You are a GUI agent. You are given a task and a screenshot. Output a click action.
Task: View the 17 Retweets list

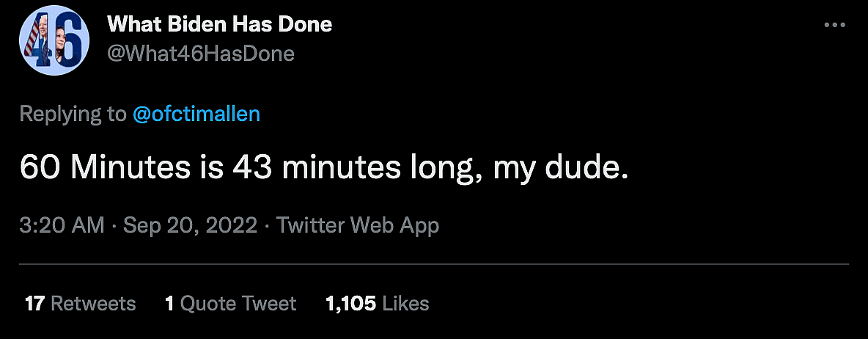[x=80, y=303]
